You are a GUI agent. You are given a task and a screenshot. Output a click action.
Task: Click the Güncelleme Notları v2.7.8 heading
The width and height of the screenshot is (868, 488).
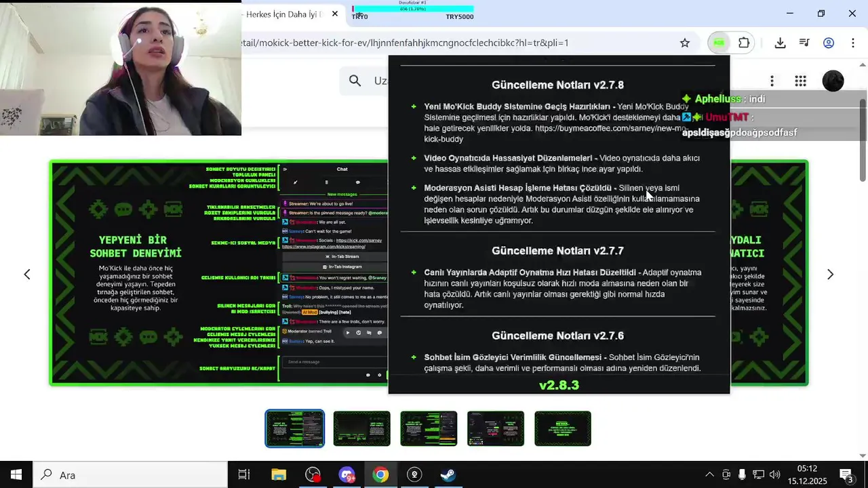[x=557, y=85]
